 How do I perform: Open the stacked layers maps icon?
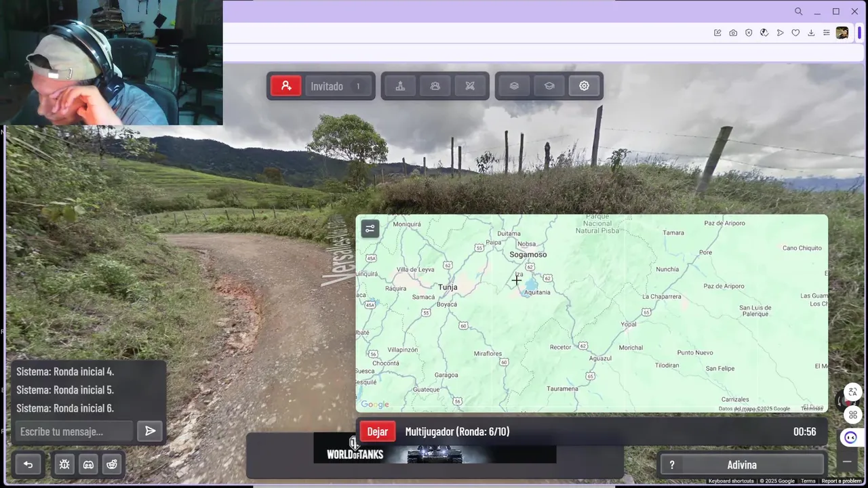click(x=514, y=86)
